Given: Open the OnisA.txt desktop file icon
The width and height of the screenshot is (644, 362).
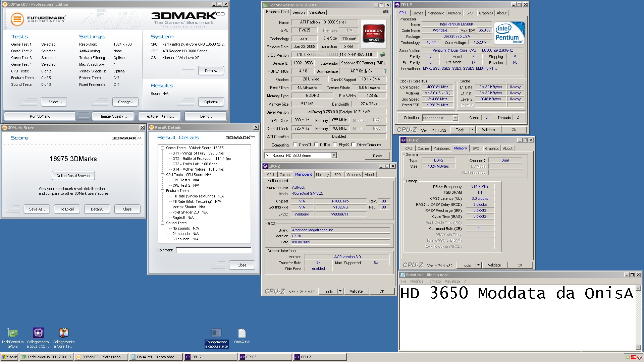Looking at the screenshot, I should tap(242, 336).
